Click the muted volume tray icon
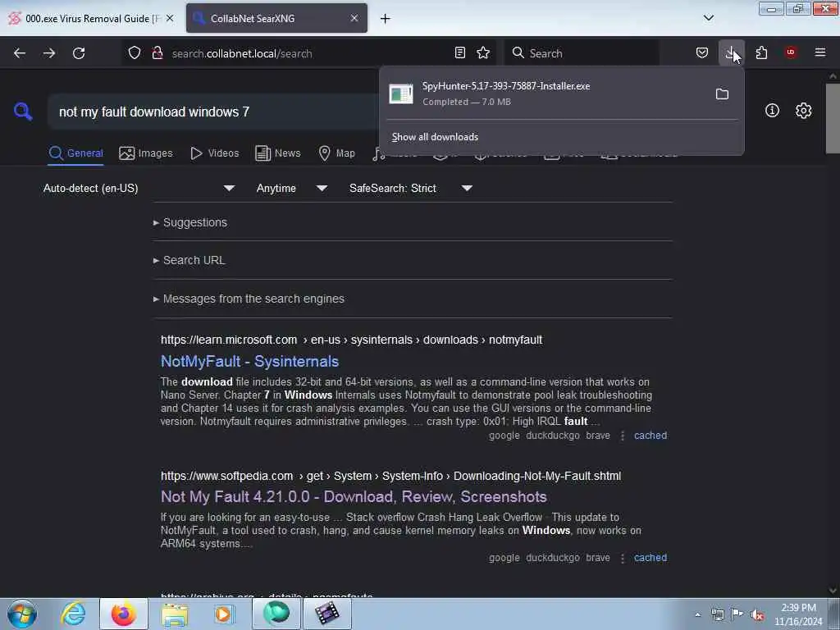The height and width of the screenshot is (630, 840). point(757,614)
